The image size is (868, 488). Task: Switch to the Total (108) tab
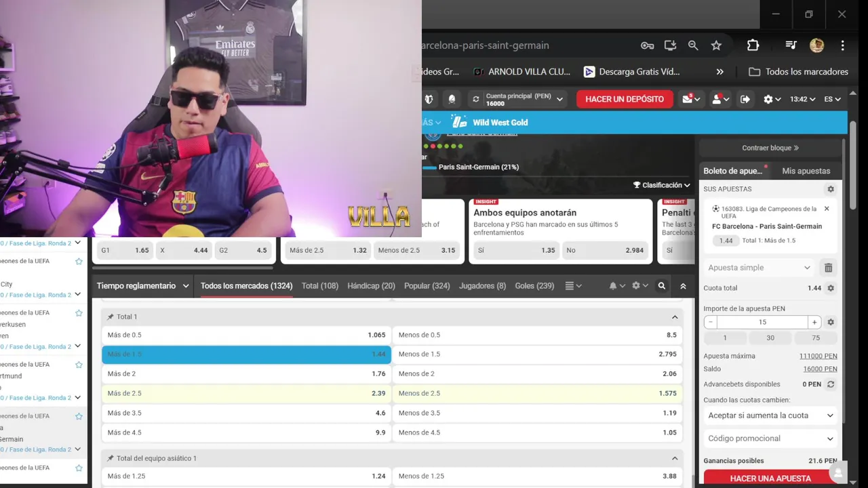(x=320, y=286)
